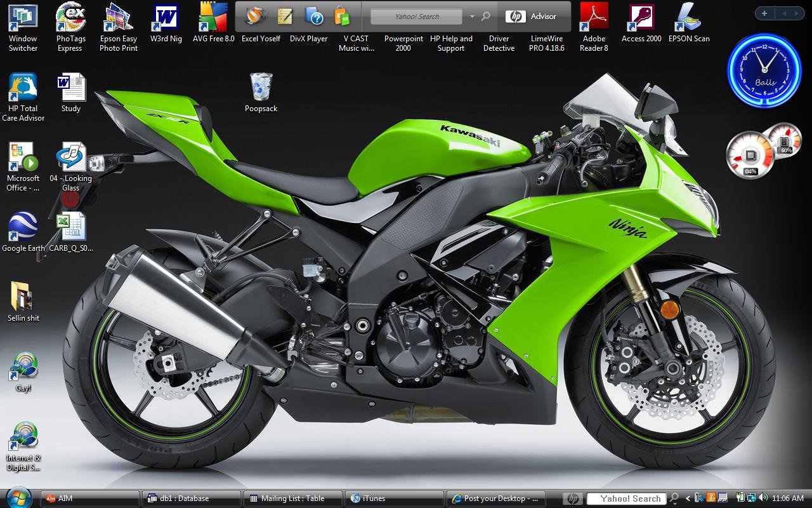Viewport: 812px width, 508px height.
Task: Open Epson Easy Photo Print shortcut
Action: pyautogui.click(x=119, y=29)
